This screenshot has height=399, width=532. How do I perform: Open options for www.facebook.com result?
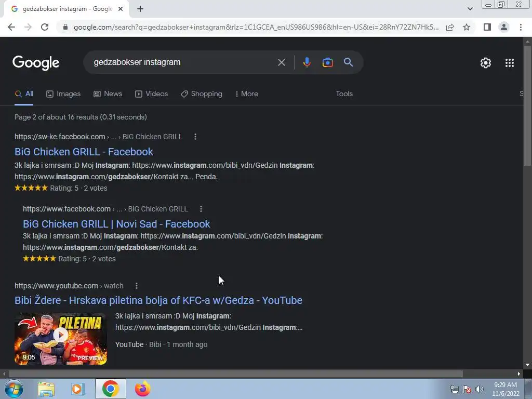coord(201,209)
